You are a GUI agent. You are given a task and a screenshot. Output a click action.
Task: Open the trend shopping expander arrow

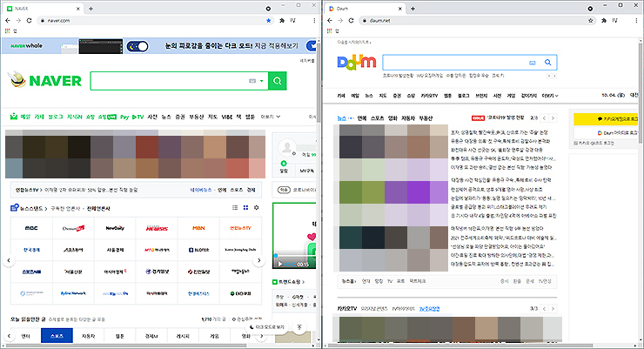click(x=303, y=282)
